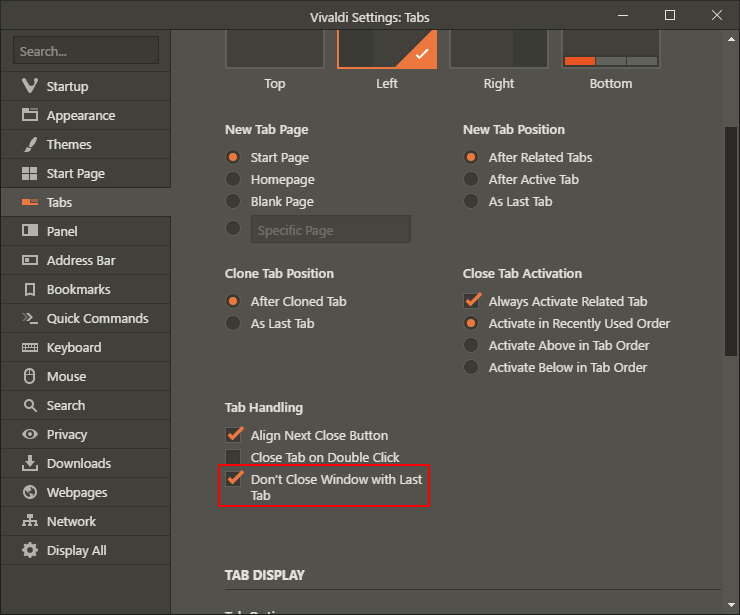The height and width of the screenshot is (615, 740).
Task: Click the Display All gear icon
Action: 30,550
